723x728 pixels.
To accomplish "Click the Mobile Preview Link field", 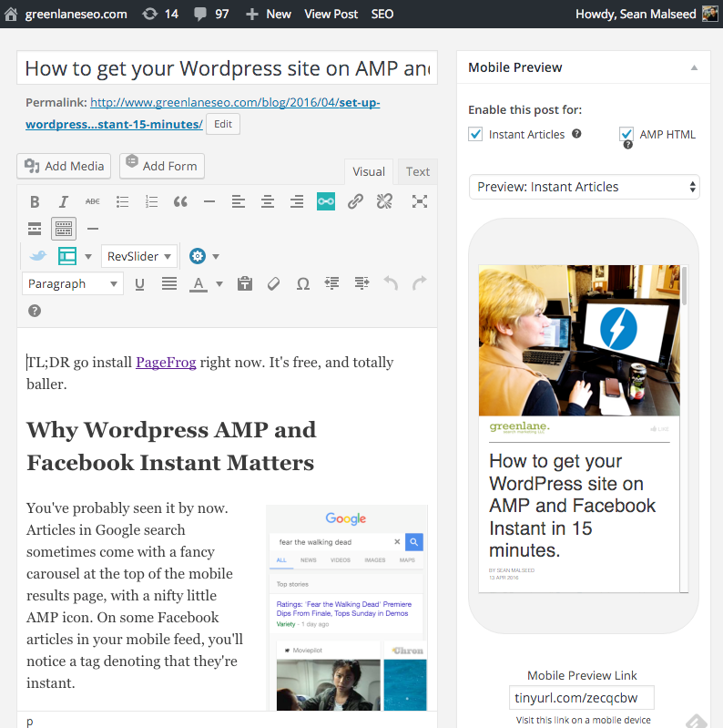I will (582, 698).
